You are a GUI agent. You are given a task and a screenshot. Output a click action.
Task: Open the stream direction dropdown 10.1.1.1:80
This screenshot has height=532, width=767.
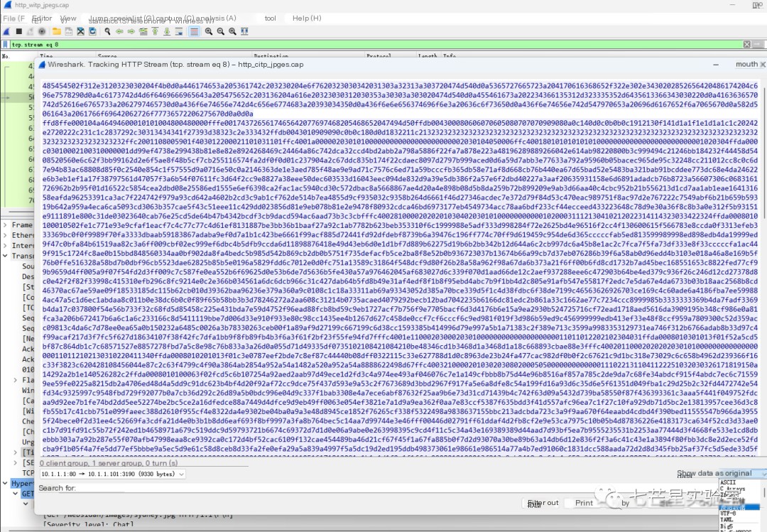click(x=112, y=474)
